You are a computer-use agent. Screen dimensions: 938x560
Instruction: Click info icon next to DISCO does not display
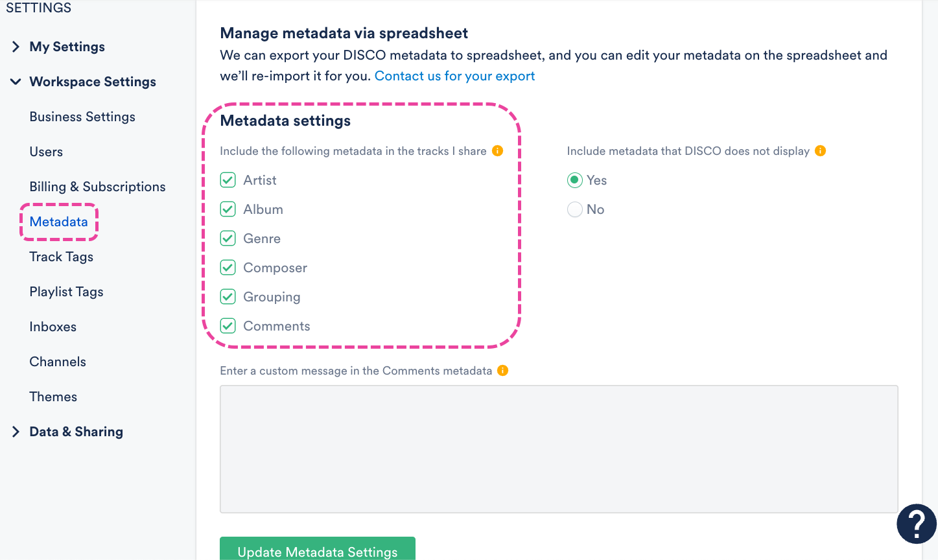tap(820, 151)
